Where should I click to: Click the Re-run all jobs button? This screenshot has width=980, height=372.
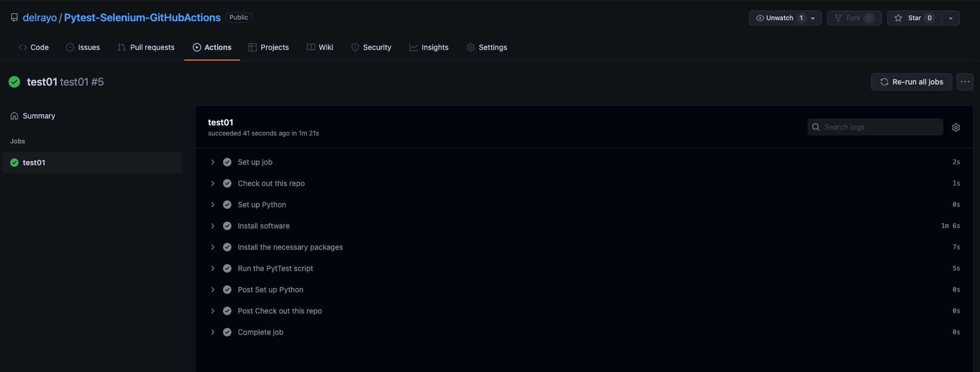point(912,82)
